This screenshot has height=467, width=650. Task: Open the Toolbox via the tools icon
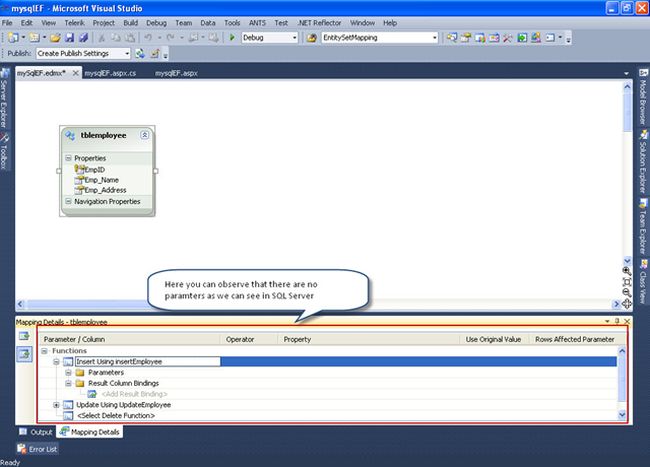click(x=508, y=38)
